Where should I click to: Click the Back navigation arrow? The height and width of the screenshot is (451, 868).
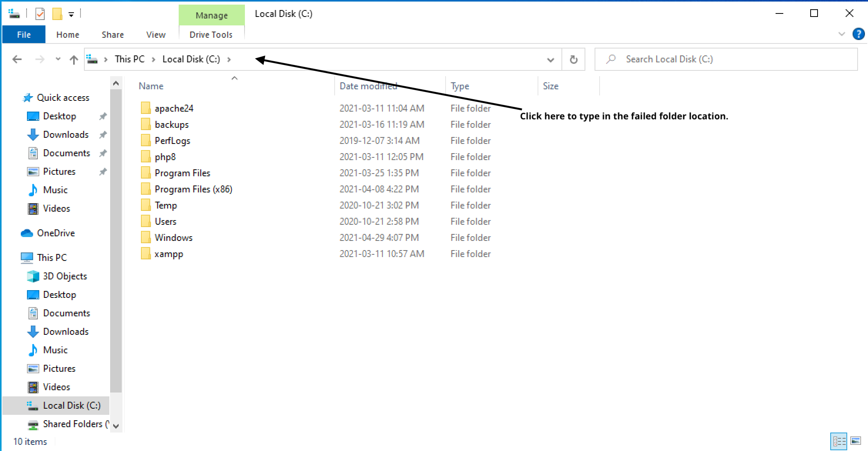(x=17, y=59)
